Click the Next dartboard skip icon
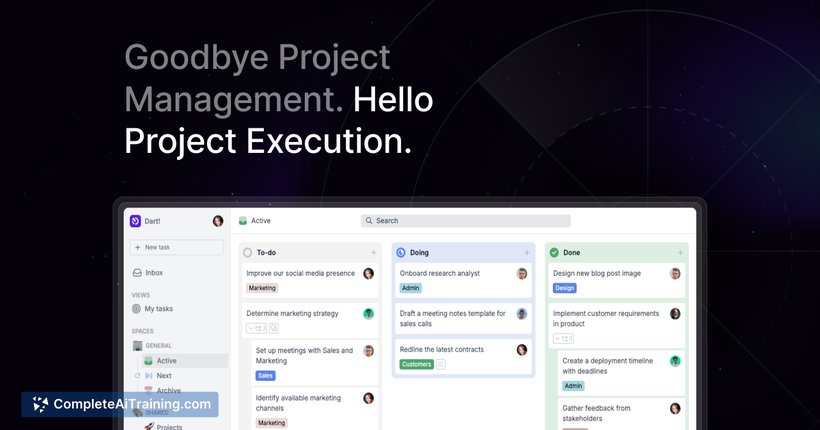The width and height of the screenshot is (820, 430). 149,376
